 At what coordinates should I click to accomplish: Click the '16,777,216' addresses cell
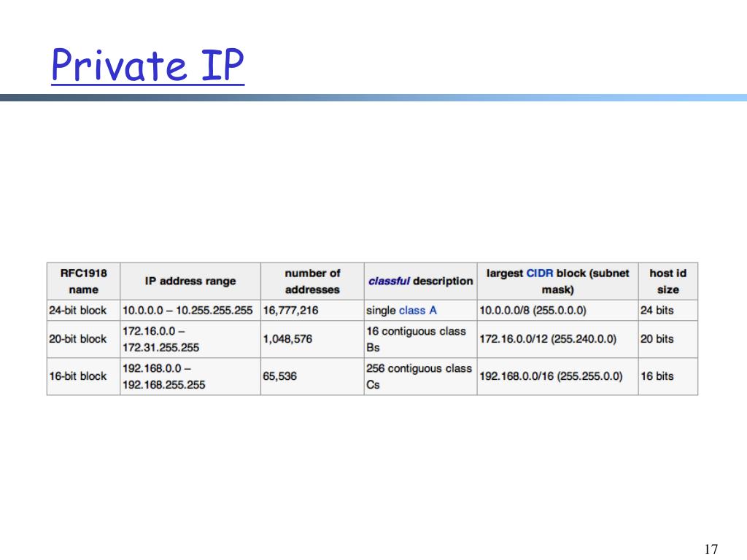pos(312,310)
